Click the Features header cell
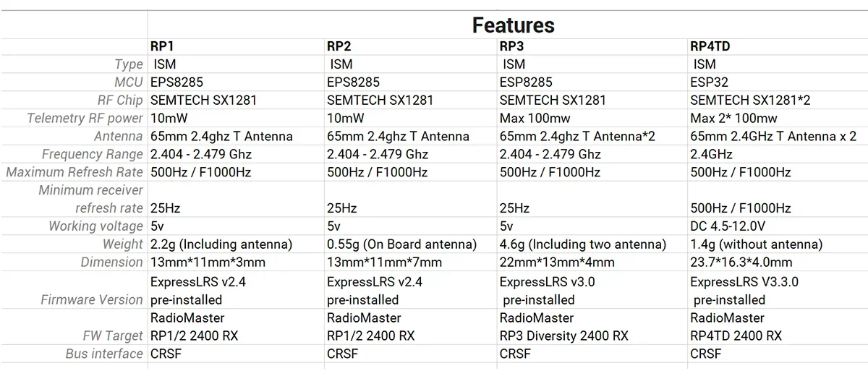 click(513, 25)
